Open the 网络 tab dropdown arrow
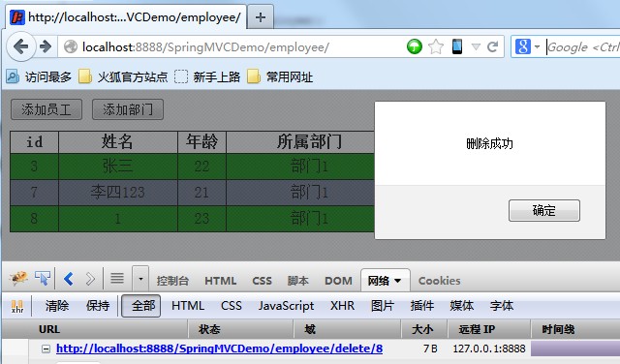 pyautogui.click(x=398, y=281)
